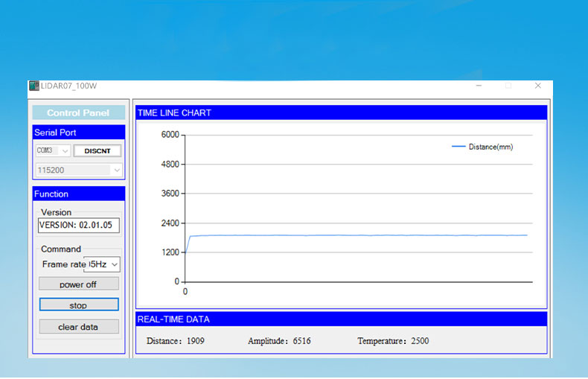Click inside the VERSION text field
The width and height of the screenshot is (588, 379).
pyautogui.click(x=78, y=226)
